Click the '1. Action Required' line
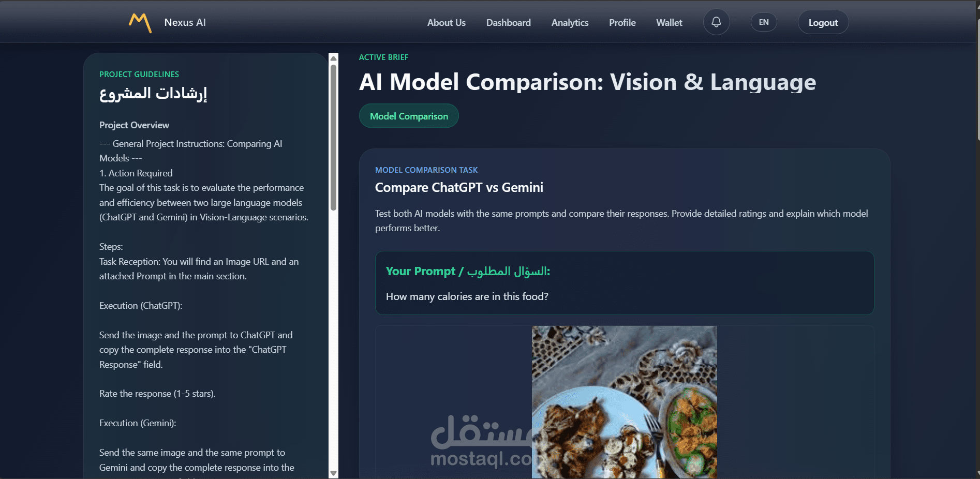 [x=136, y=173]
